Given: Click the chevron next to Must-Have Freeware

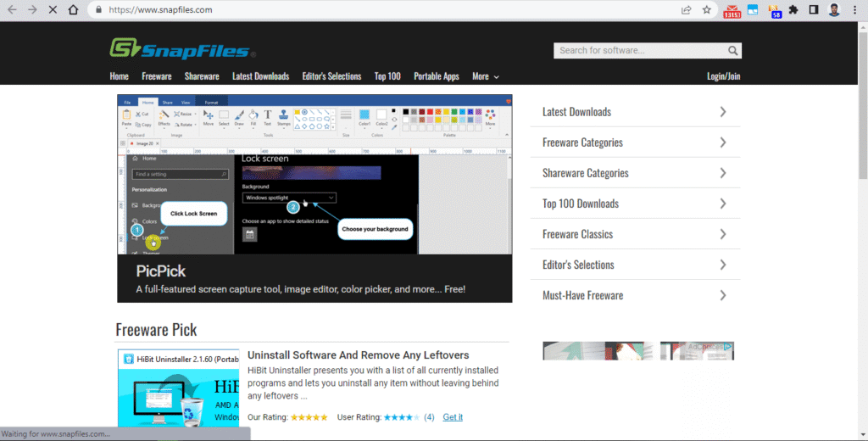Looking at the screenshot, I should point(723,295).
